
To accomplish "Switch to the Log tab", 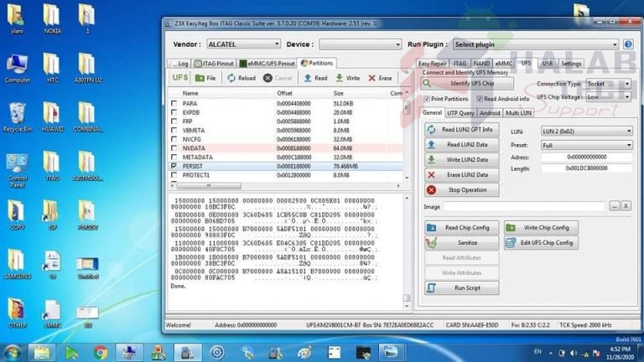I will (179, 64).
